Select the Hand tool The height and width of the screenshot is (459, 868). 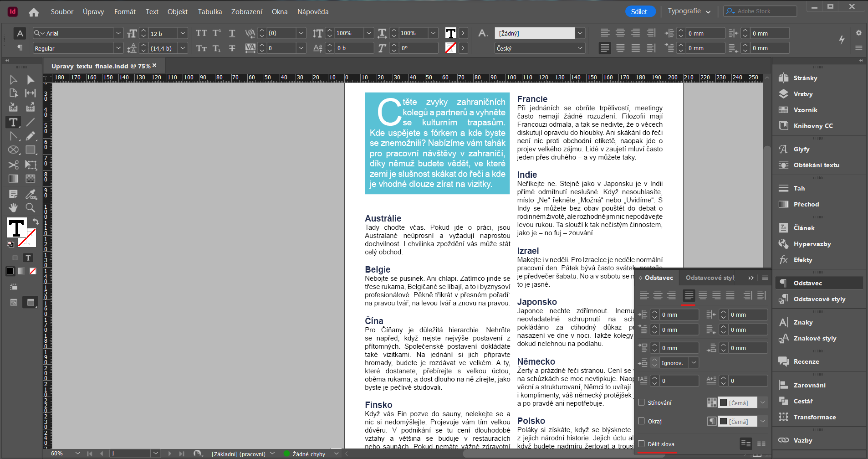[13, 208]
